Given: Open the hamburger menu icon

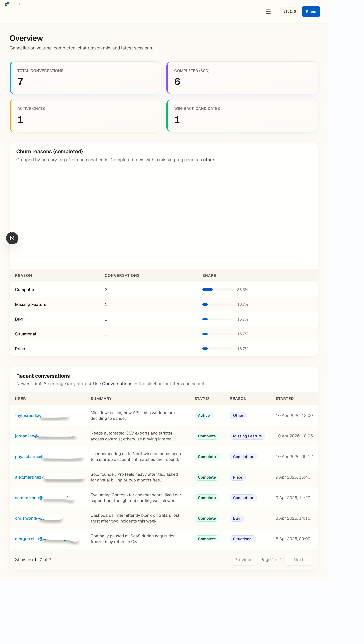Looking at the screenshot, I should 268,11.
